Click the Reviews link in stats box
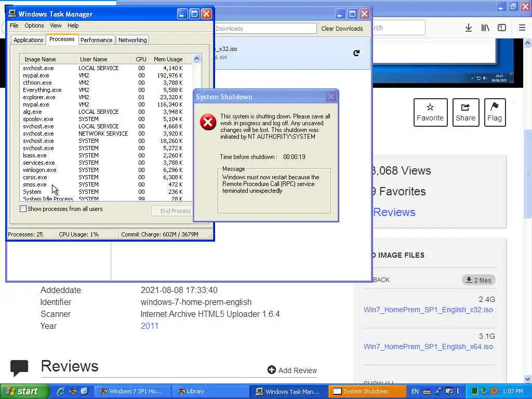 point(394,212)
